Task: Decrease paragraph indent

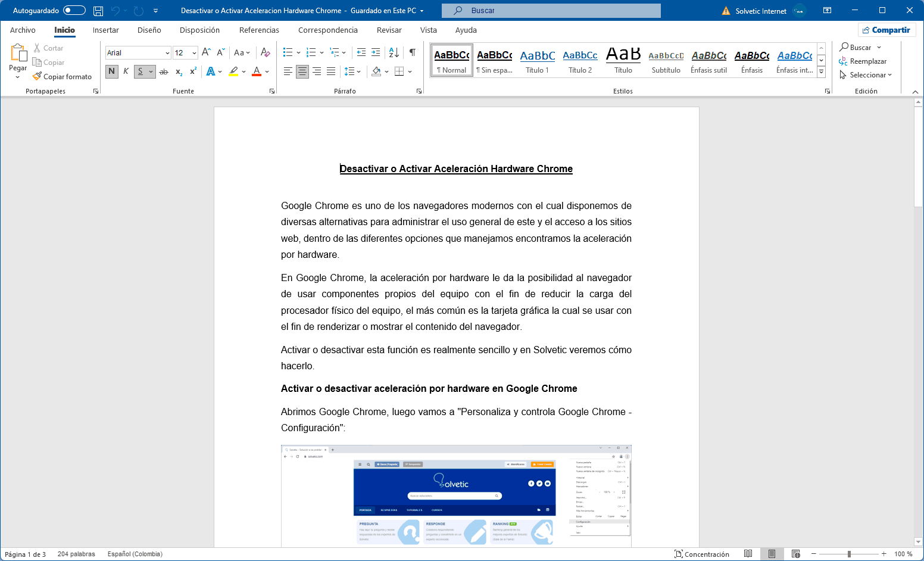Action: pyautogui.click(x=361, y=52)
